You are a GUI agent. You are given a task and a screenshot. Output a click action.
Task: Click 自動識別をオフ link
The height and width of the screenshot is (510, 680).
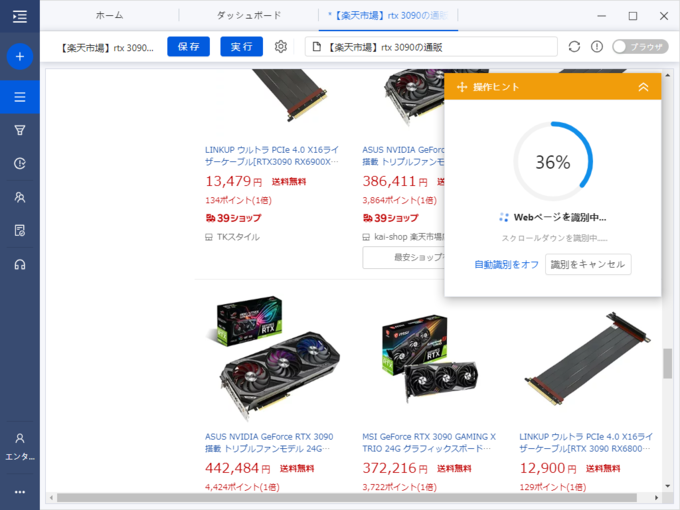coord(506,265)
